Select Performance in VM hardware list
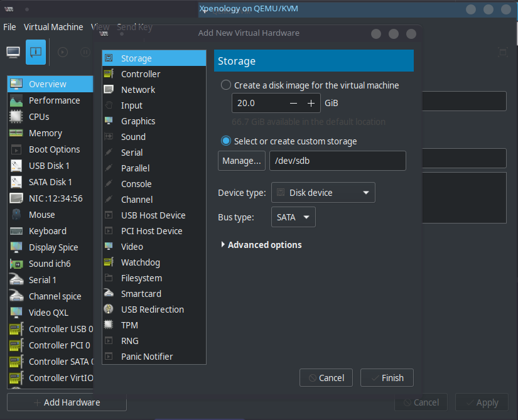The width and height of the screenshot is (518, 420). [x=50, y=100]
